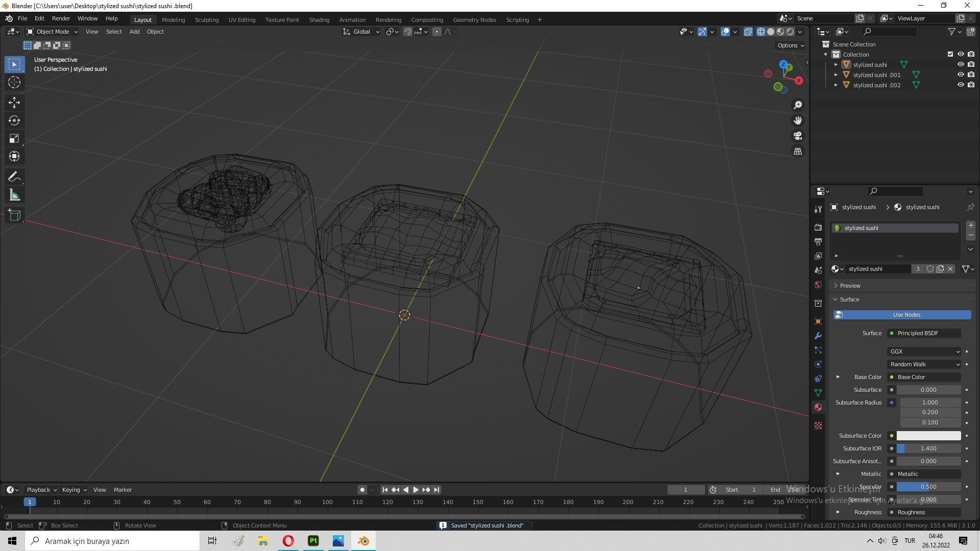
Task: Switch to Solid viewport shading
Action: tap(771, 32)
